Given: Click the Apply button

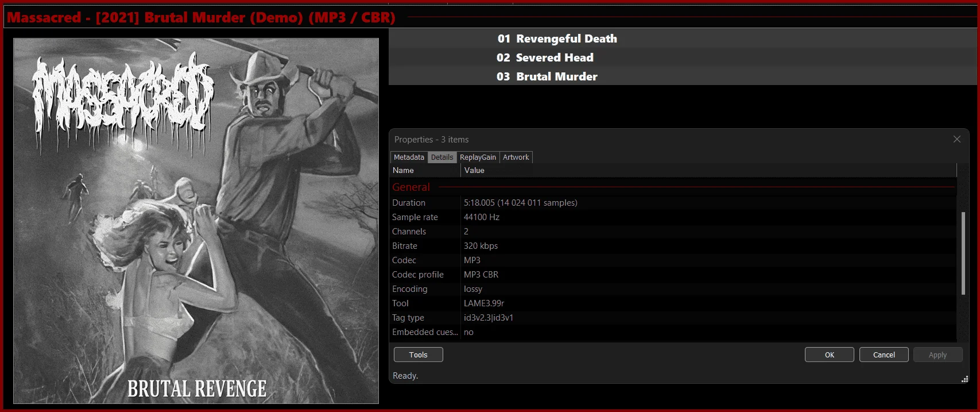Looking at the screenshot, I should [938, 355].
